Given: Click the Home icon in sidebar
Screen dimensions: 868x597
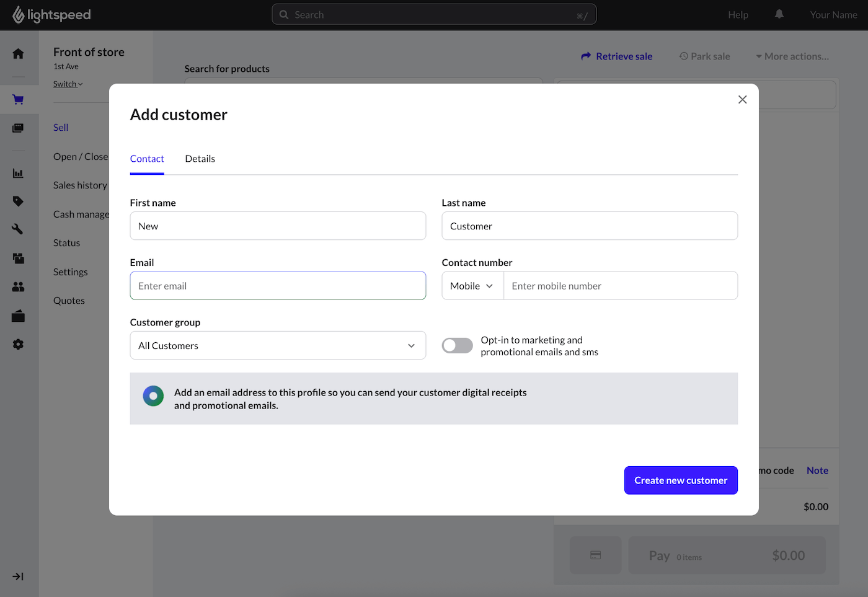Looking at the screenshot, I should click(x=18, y=54).
